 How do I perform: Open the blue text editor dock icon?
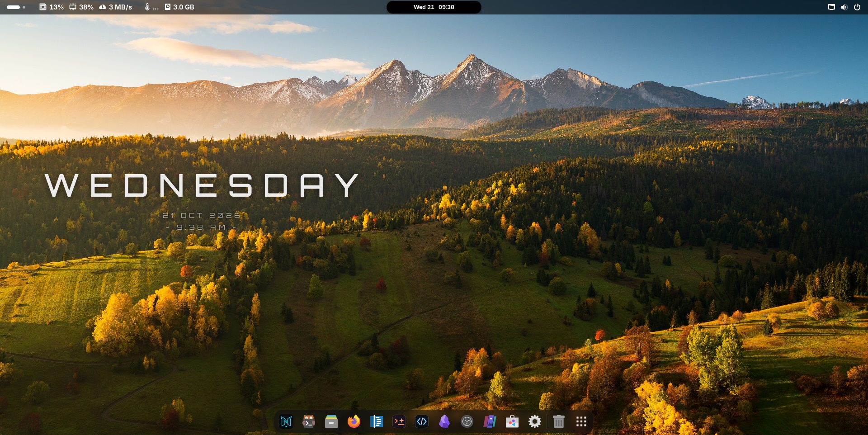coord(377,421)
